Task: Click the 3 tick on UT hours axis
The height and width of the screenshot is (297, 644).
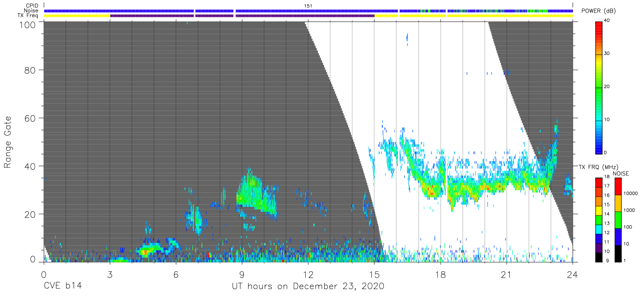Action: coord(110,274)
